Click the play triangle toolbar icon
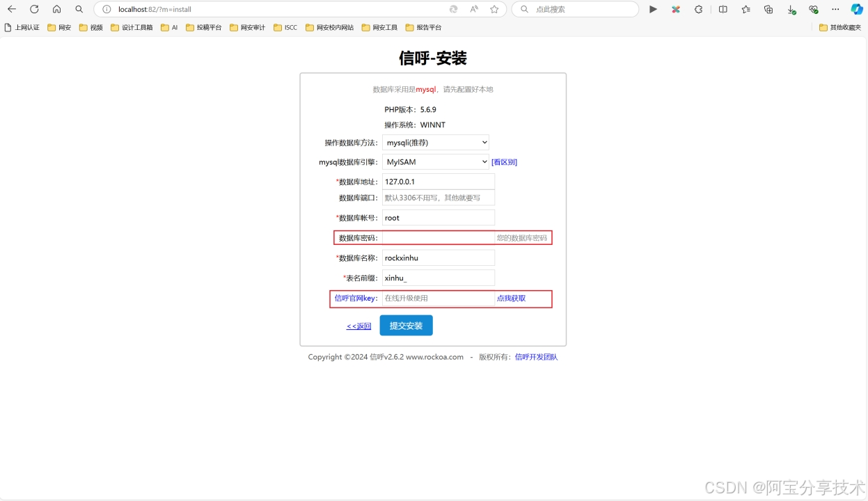 point(653,10)
